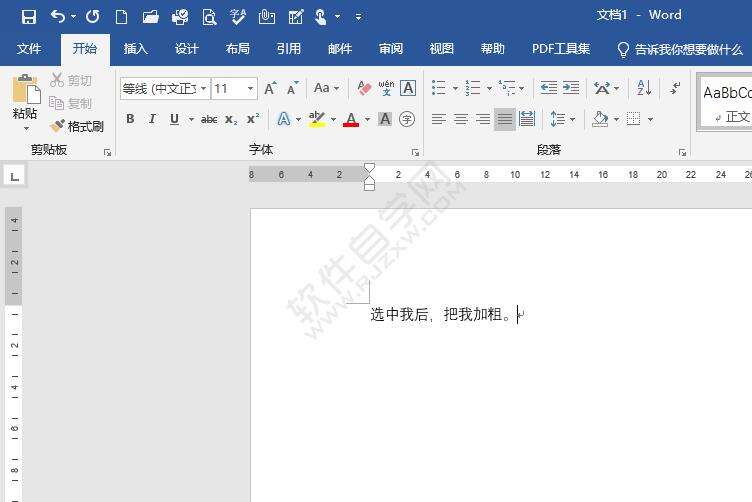Screen dimensions: 752x502
Task: Open the PDF工具集 tab
Action: pyautogui.click(x=561, y=49)
